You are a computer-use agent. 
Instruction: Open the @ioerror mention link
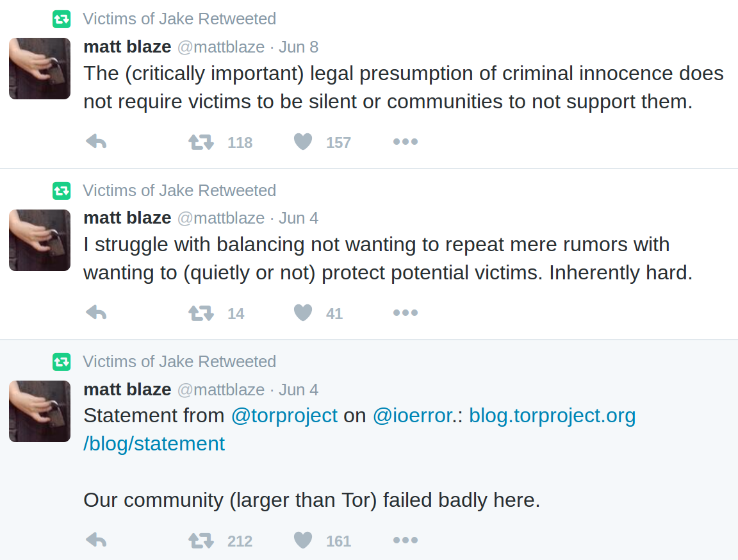click(413, 416)
